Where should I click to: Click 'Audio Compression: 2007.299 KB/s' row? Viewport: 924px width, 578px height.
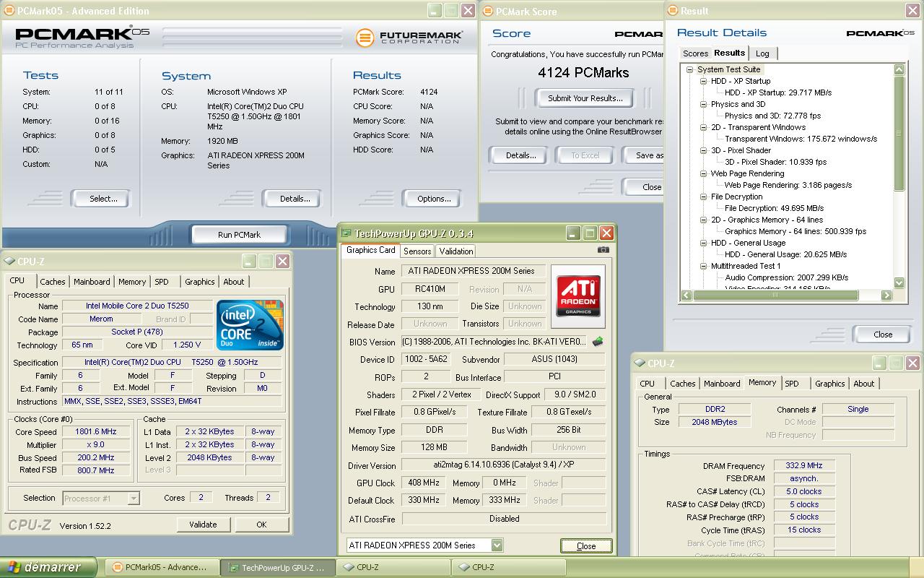tap(787, 277)
